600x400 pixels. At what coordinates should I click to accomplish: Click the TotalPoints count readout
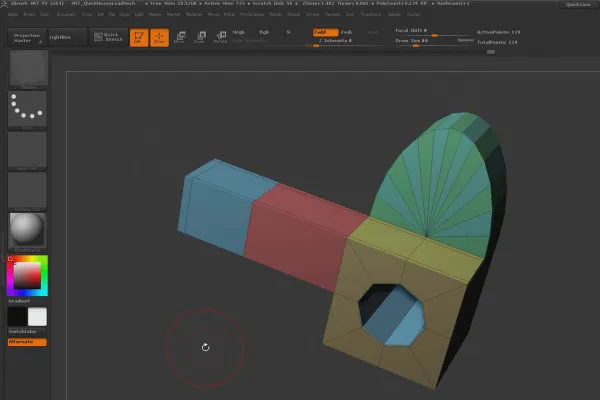[x=497, y=42]
